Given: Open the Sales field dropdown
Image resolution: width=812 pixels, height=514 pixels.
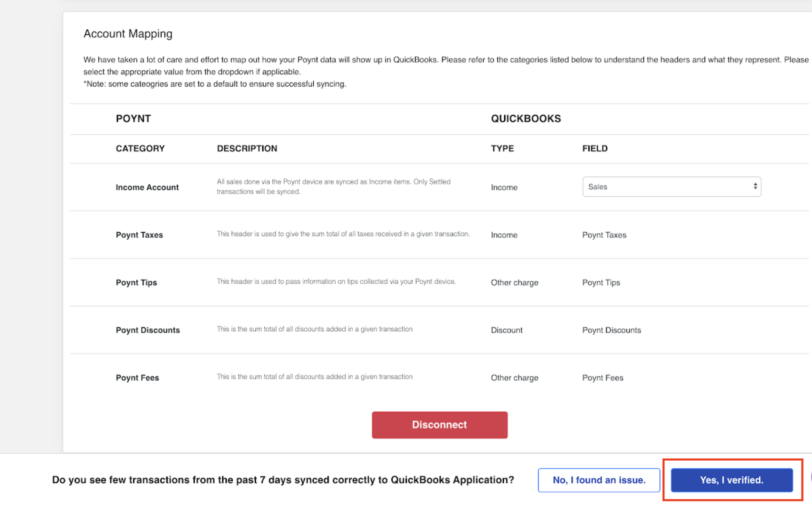Looking at the screenshot, I should click(671, 187).
